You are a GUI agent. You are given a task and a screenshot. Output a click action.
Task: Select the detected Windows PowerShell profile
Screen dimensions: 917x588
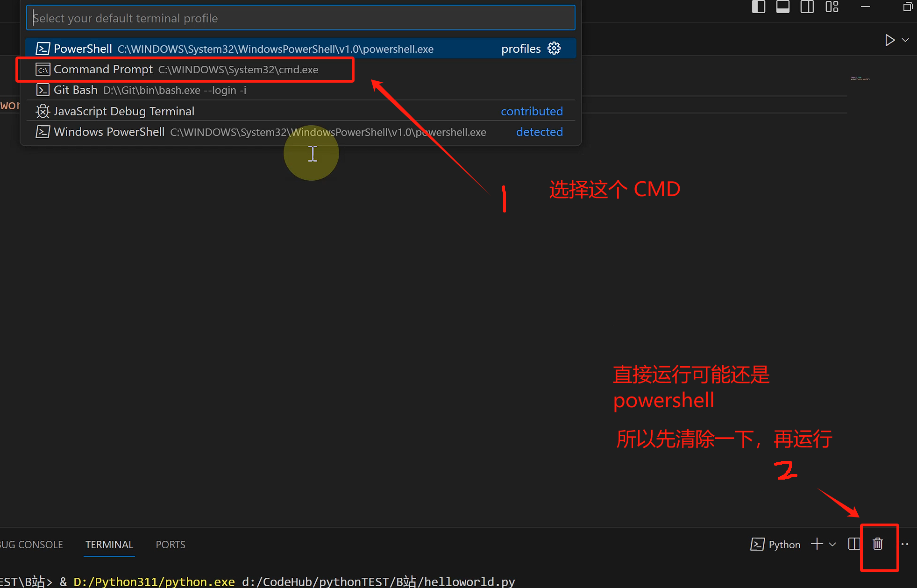coord(300,132)
